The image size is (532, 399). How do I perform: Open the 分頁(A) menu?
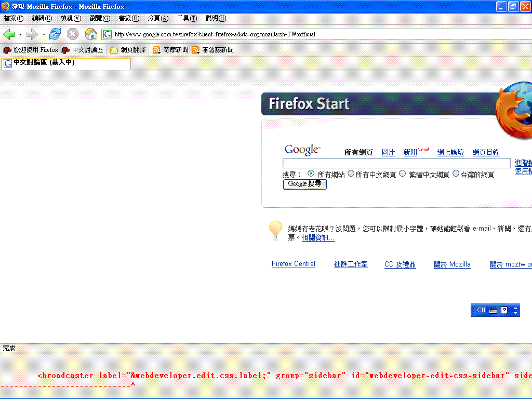pyautogui.click(x=158, y=18)
